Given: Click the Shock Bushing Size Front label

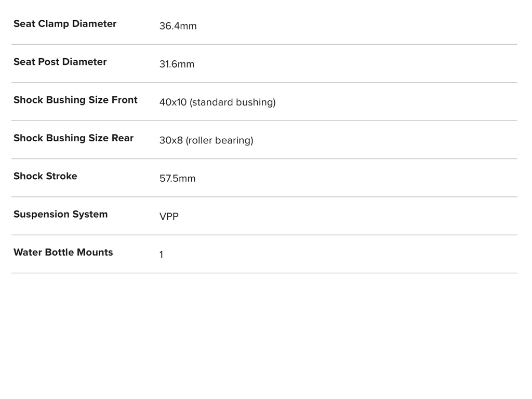Looking at the screenshot, I should coord(75,100).
